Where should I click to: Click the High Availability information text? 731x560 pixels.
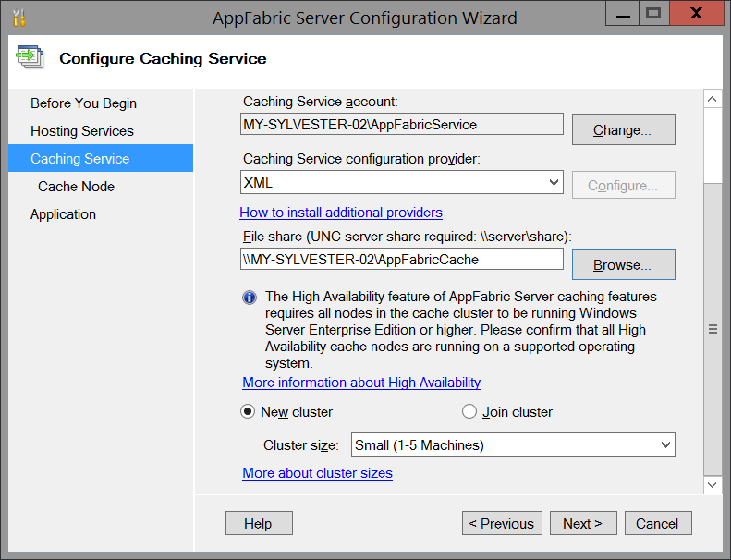coord(460,330)
